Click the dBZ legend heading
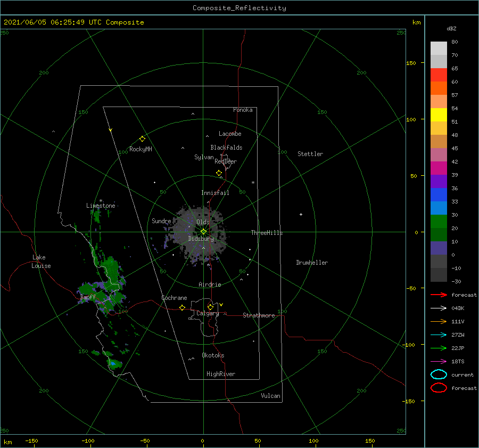Image resolution: width=479 pixels, height=448 pixels. point(451,29)
